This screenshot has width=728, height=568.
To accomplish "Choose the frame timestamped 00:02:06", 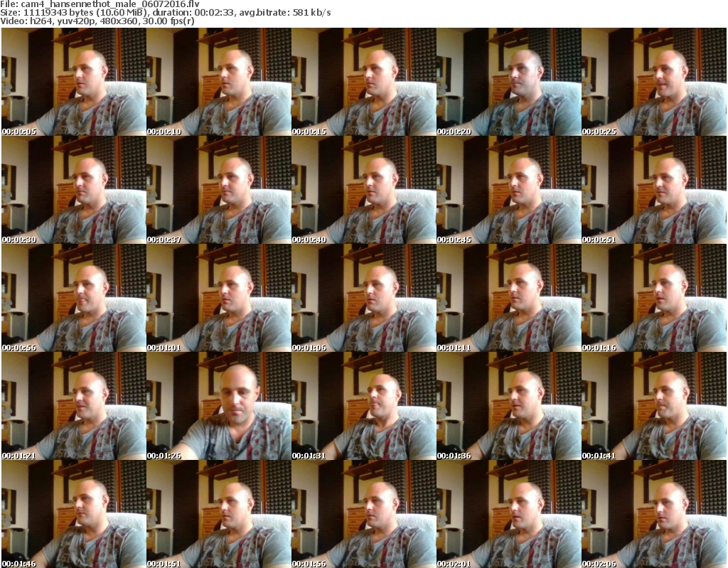I will [654, 514].
